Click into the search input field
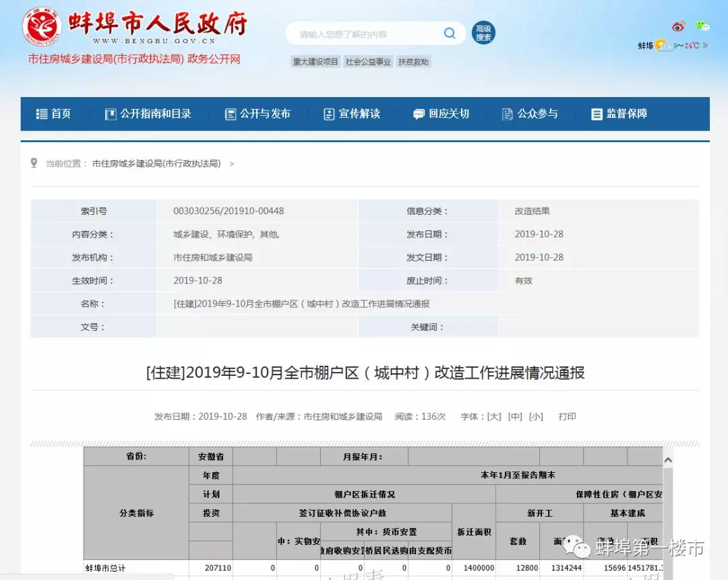Screen dimensions: 728x580 (x=364, y=34)
